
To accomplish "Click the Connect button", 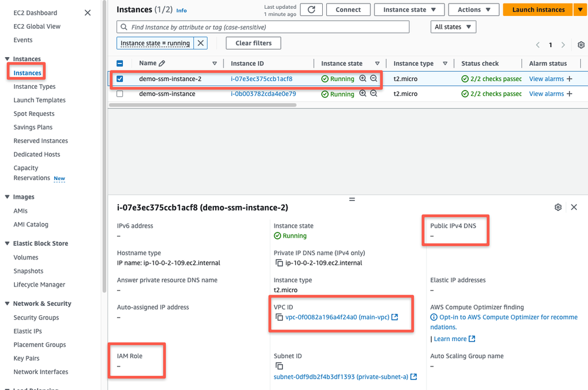I will (x=348, y=10).
